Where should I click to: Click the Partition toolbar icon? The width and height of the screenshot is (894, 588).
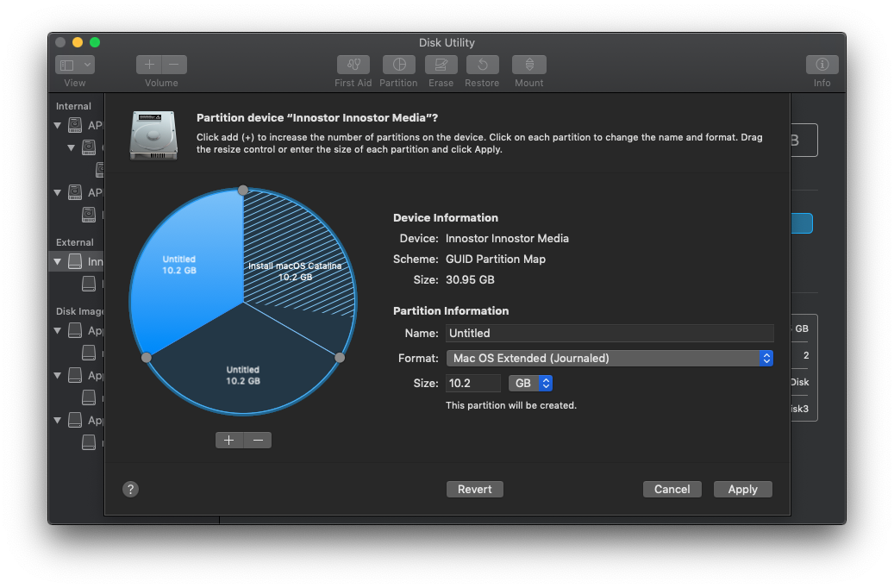point(398,66)
